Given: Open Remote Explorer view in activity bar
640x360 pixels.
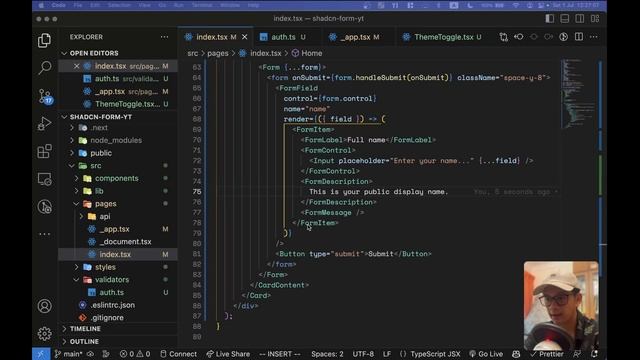Looking at the screenshot, I should point(44,179).
